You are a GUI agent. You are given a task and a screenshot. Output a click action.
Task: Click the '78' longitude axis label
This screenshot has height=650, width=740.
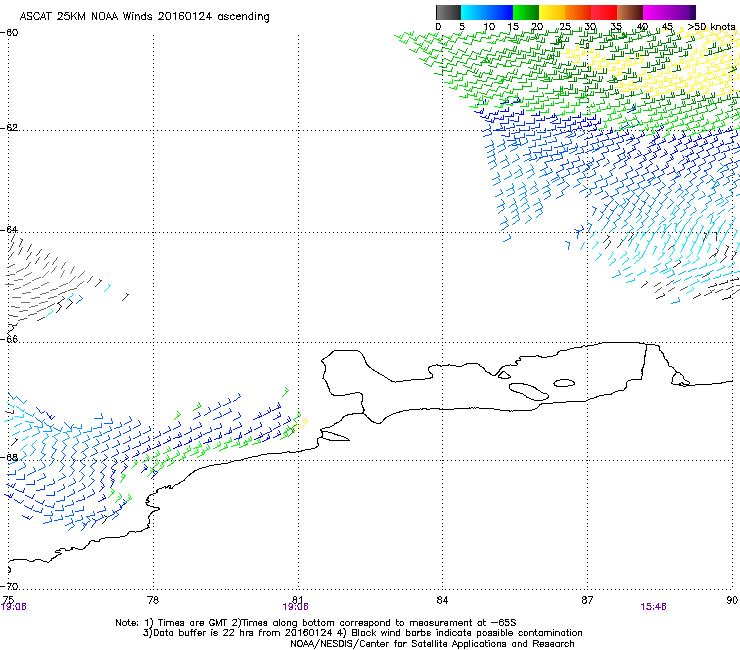pos(153,600)
